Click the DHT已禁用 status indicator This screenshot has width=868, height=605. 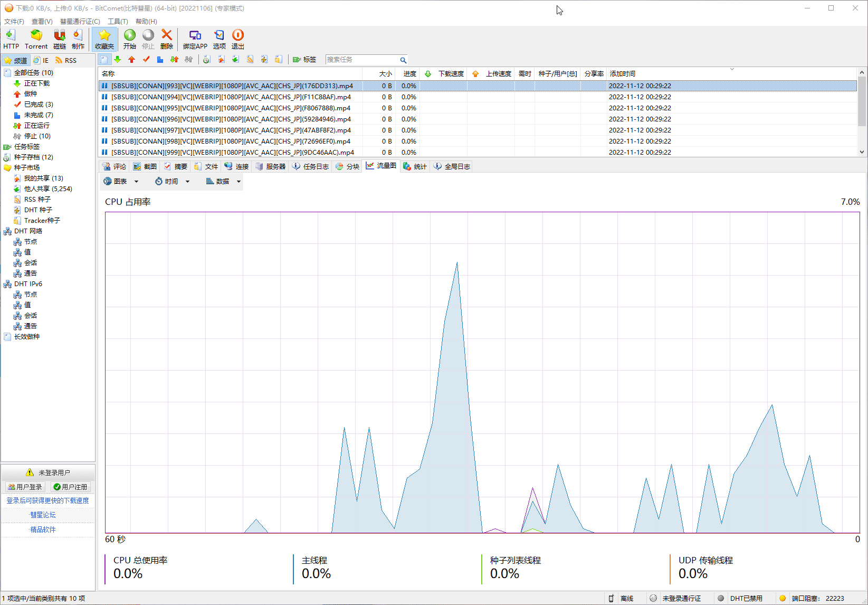point(740,598)
